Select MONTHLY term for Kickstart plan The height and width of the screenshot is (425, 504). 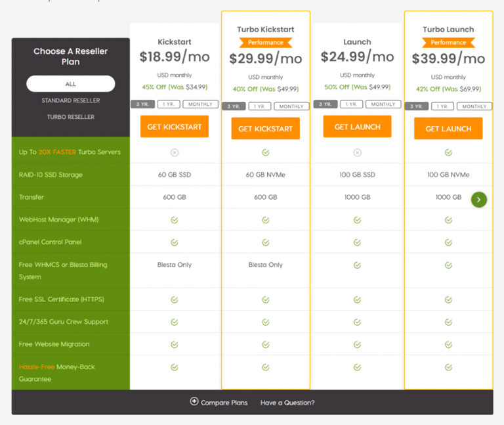(x=201, y=104)
